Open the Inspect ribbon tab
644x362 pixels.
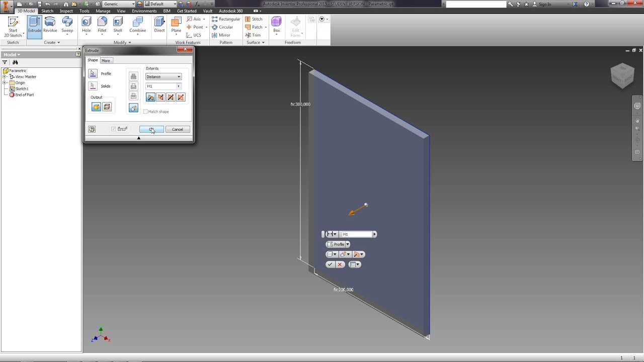(66, 11)
